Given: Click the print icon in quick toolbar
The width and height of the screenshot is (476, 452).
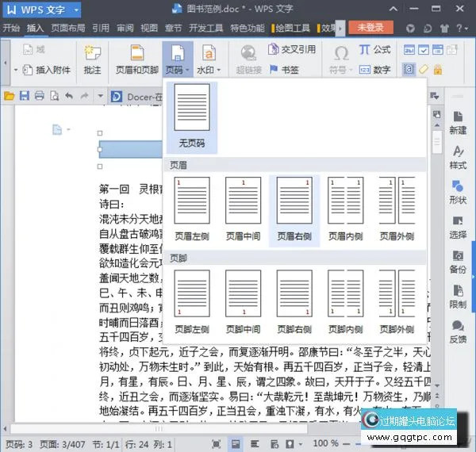Looking at the screenshot, I should (40, 96).
